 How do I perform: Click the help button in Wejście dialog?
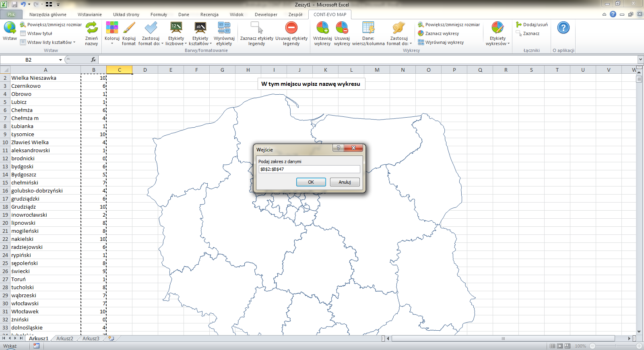338,148
